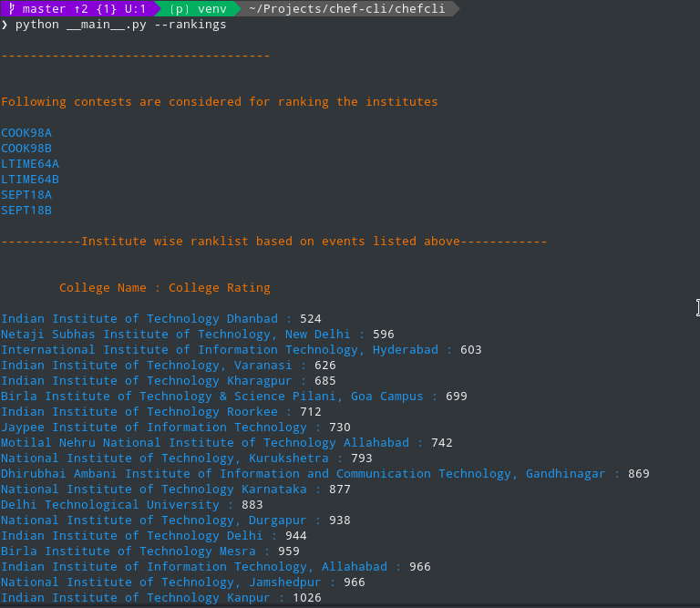Click Indian Institute of Technology, Varanasi row
The width and height of the screenshot is (700, 608).
169,366
